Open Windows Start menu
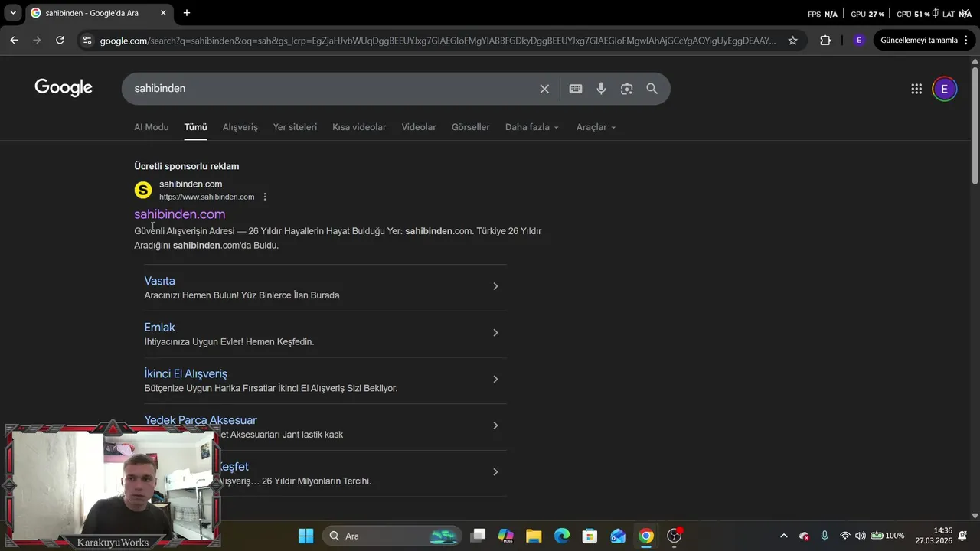Screen dimensions: 980x551 click(305, 536)
